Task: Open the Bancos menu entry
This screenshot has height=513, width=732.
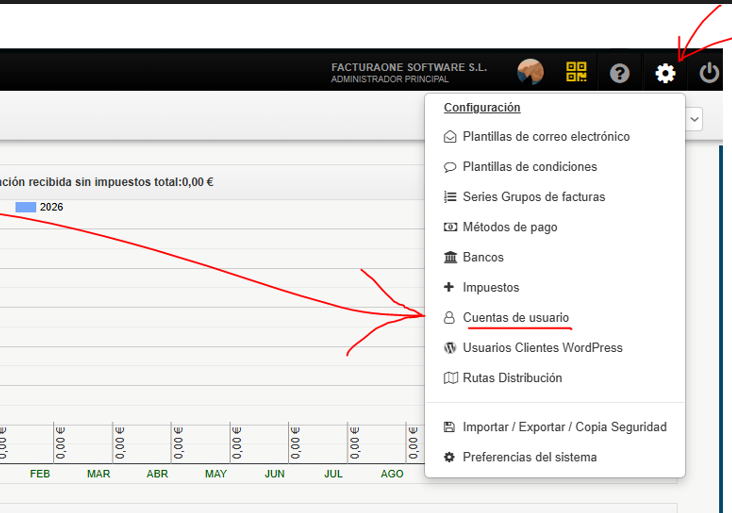Action: point(483,257)
